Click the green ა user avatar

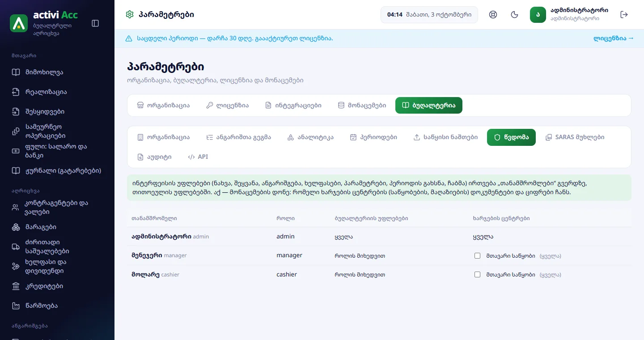click(x=538, y=14)
